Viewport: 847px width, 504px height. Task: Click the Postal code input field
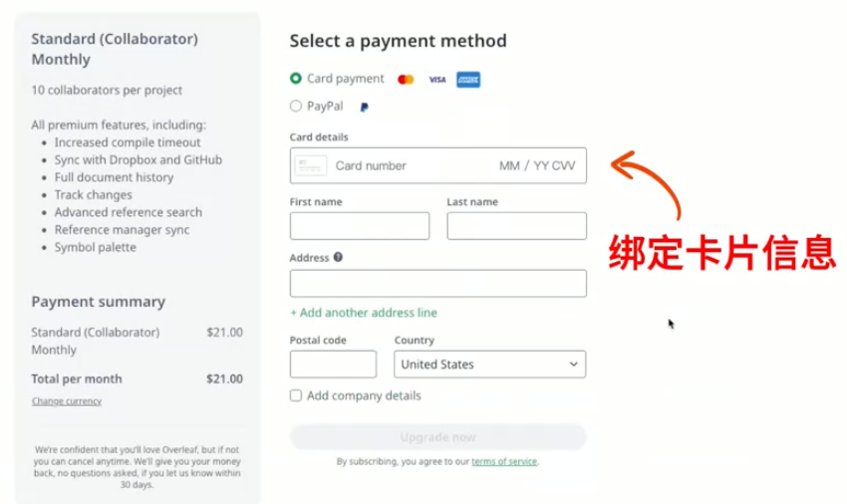(x=333, y=365)
